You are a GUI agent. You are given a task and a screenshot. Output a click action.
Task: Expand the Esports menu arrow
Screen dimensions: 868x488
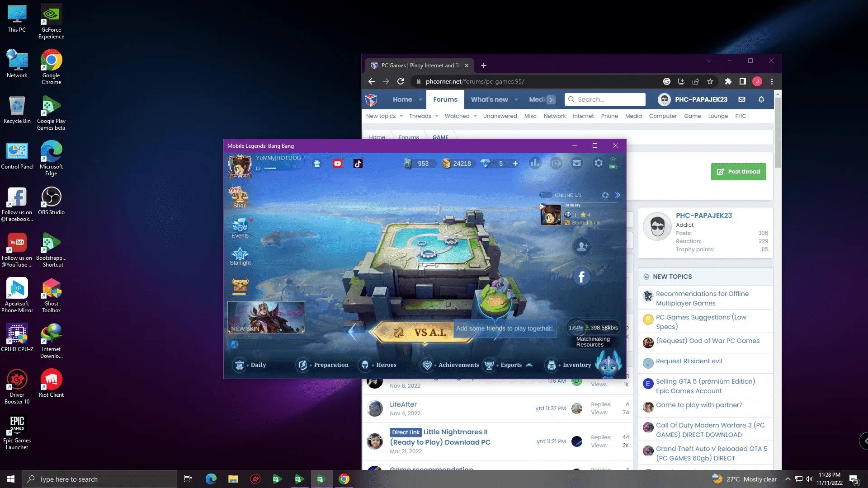tap(529, 365)
